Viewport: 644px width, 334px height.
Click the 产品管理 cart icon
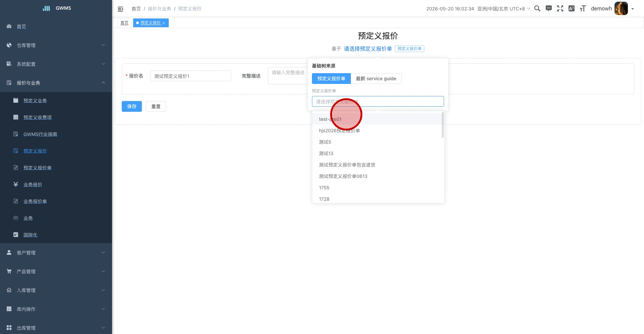9,271
